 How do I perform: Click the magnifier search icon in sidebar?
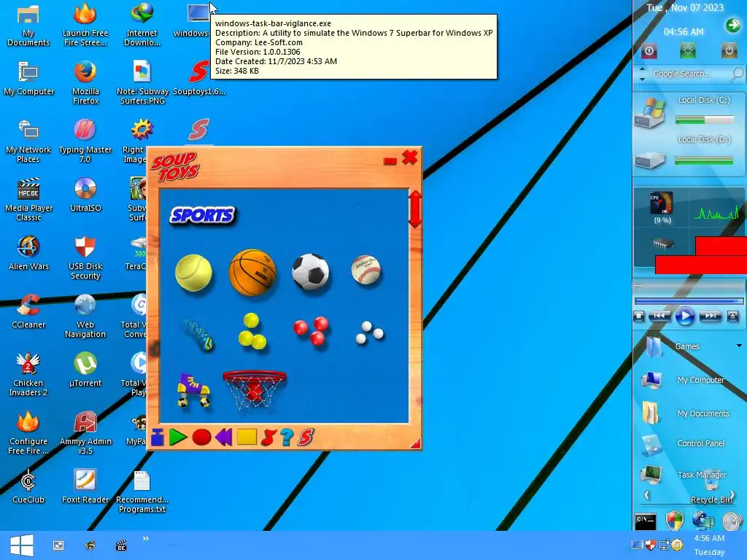737,74
